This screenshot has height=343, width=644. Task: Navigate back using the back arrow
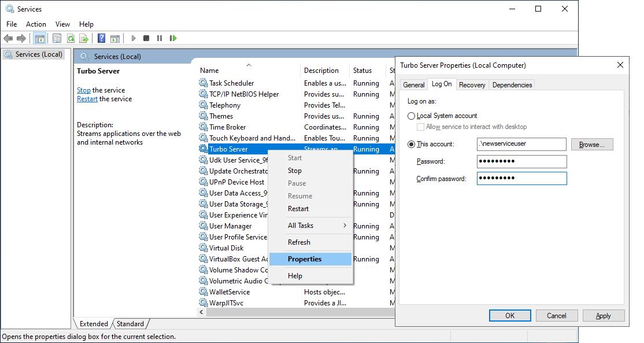click(9, 38)
